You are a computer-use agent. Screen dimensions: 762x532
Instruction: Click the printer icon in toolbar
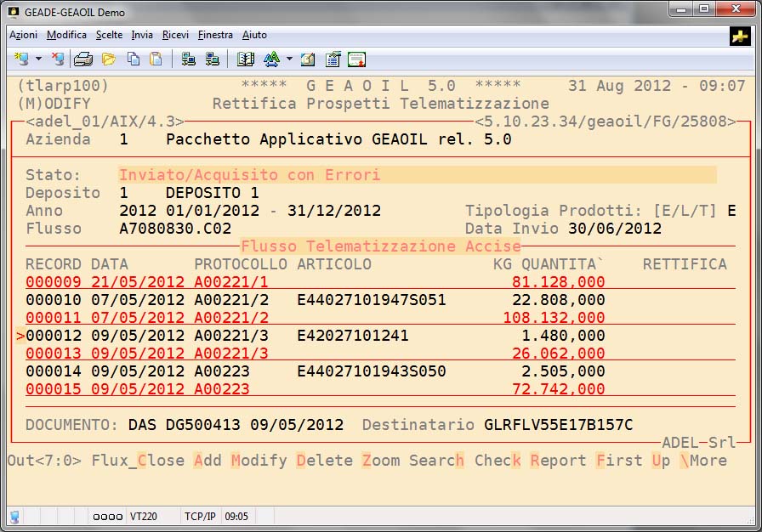(x=82, y=59)
